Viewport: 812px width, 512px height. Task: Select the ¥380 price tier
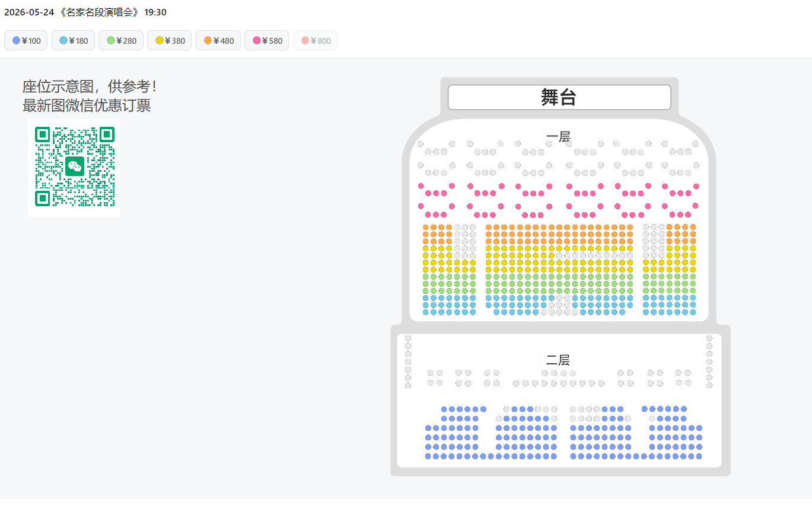[170, 41]
